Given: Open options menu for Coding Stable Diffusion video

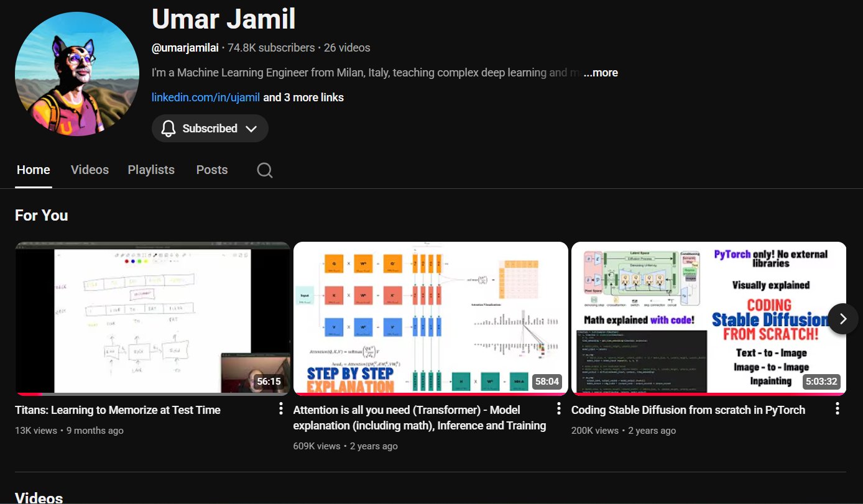Looking at the screenshot, I should [837, 408].
